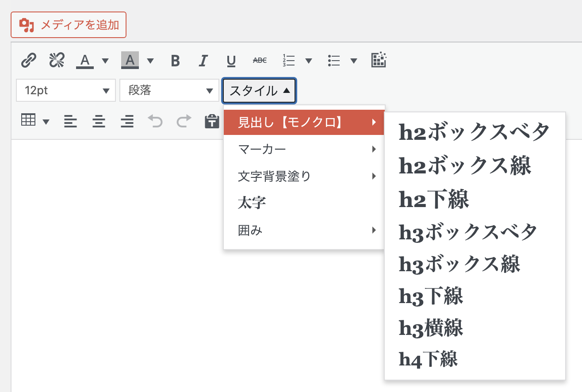
Task: Click the bulleted list icon
Action: click(x=333, y=61)
